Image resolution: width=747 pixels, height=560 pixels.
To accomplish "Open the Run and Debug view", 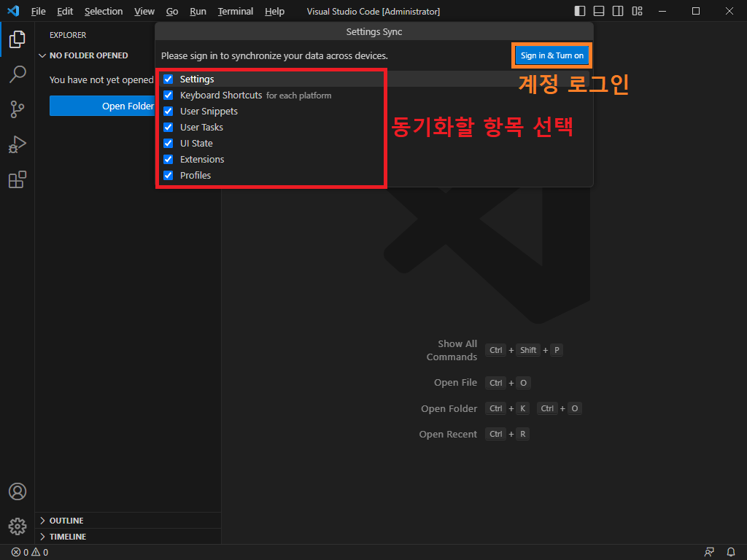I will (18, 144).
